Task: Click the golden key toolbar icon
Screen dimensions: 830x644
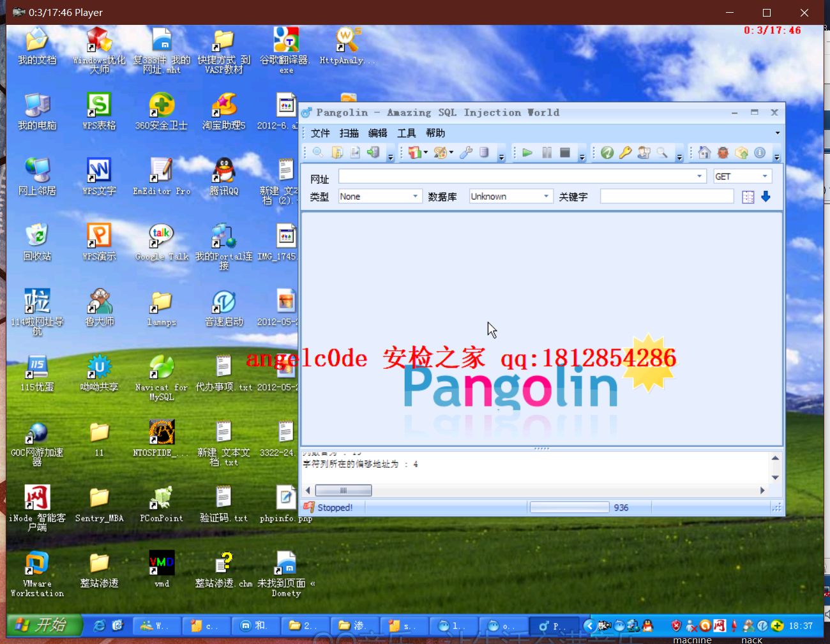Action: pos(626,153)
